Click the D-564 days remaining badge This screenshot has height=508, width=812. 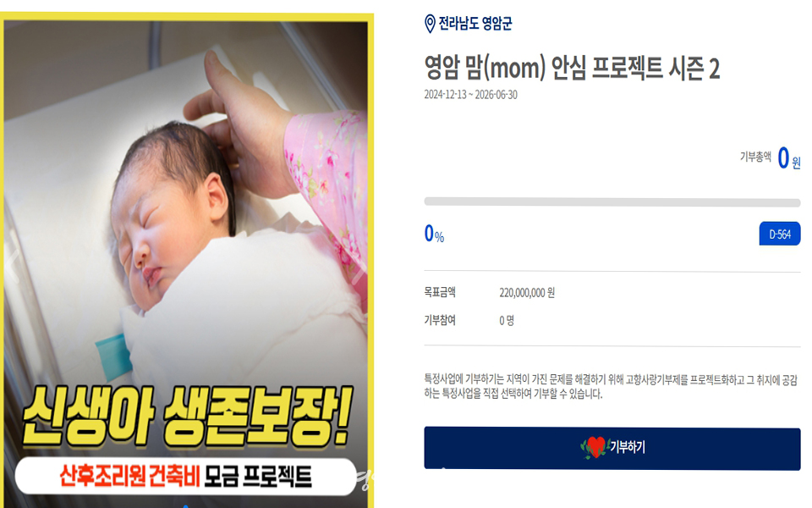click(779, 234)
